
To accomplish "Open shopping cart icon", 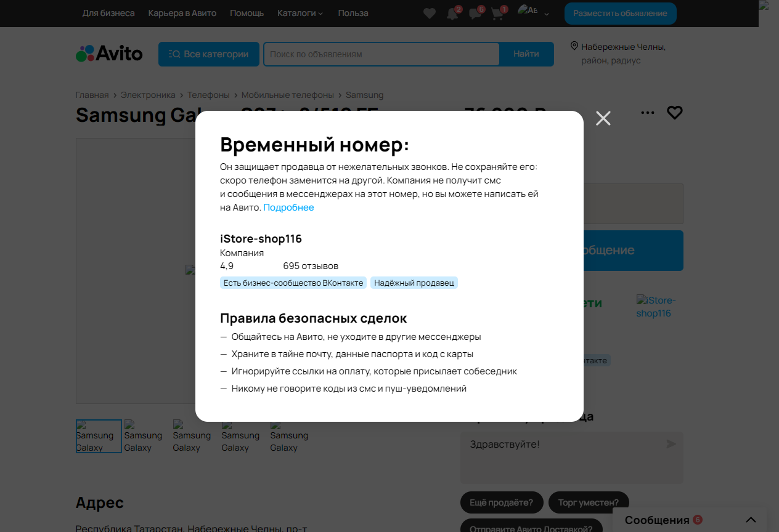I will pyautogui.click(x=498, y=14).
